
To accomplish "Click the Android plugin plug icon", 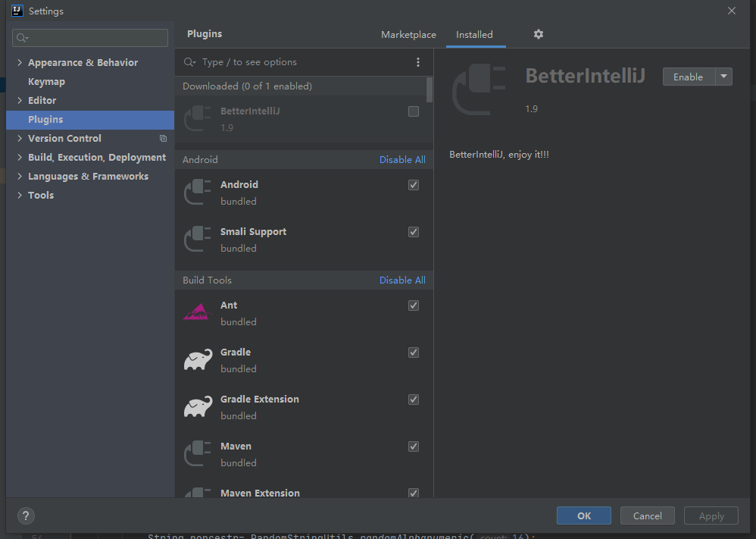I will [x=198, y=193].
